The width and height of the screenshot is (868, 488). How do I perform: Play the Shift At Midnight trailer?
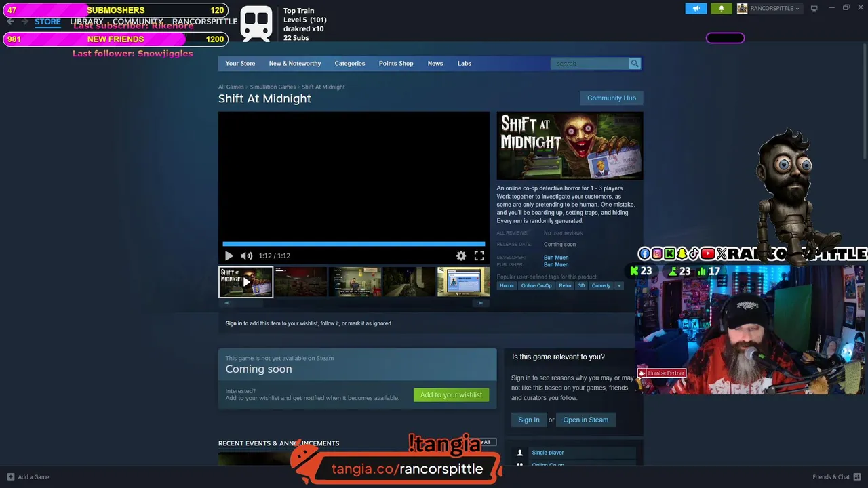[x=229, y=256]
